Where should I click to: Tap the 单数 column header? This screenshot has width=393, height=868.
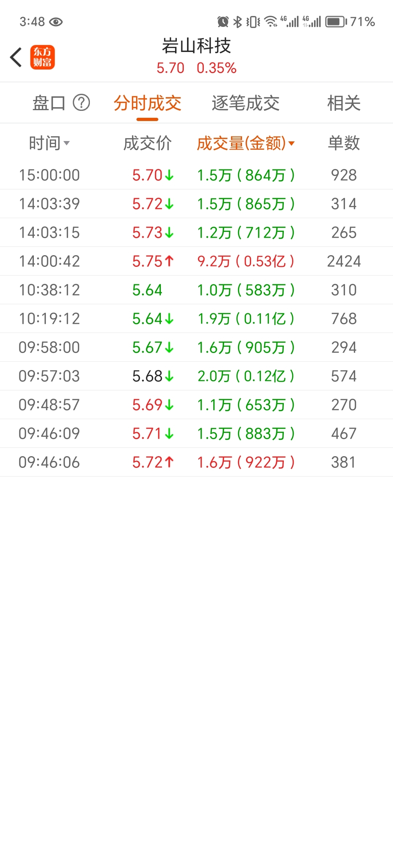pos(344,143)
